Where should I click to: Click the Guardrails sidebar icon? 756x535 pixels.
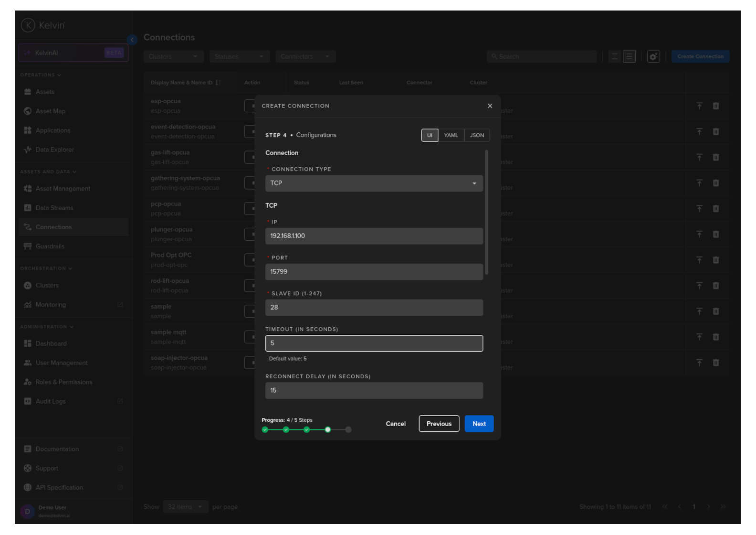pos(28,246)
